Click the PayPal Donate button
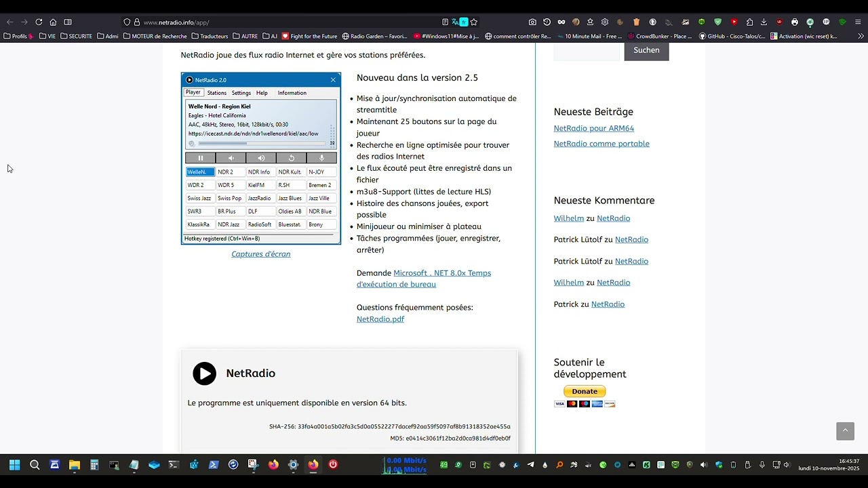This screenshot has width=868, height=488. (585, 391)
